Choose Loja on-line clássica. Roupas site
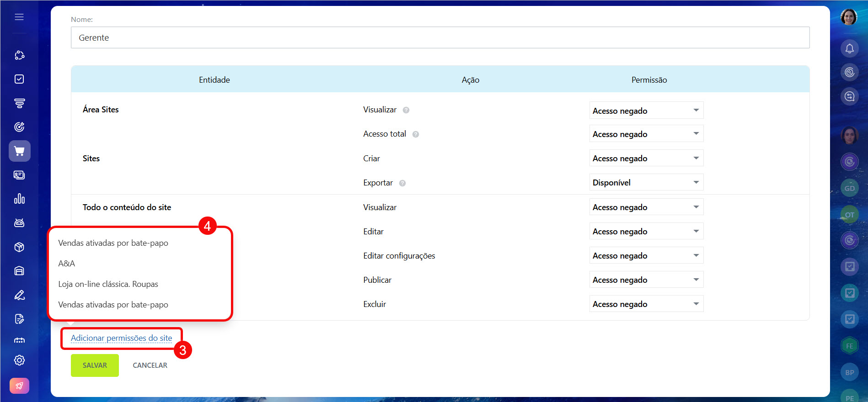 point(108,284)
